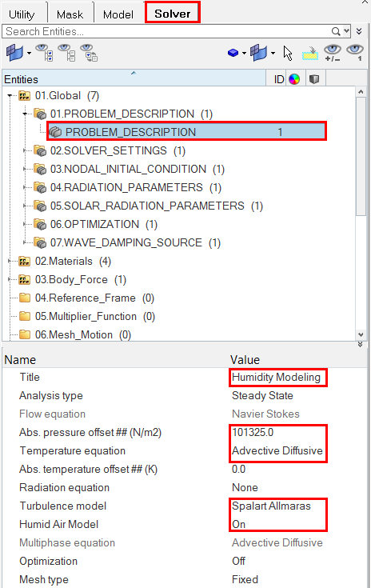Click the 06.OPTIMIZATION folder icon
This screenshot has width=371, height=588.
pos(40,224)
